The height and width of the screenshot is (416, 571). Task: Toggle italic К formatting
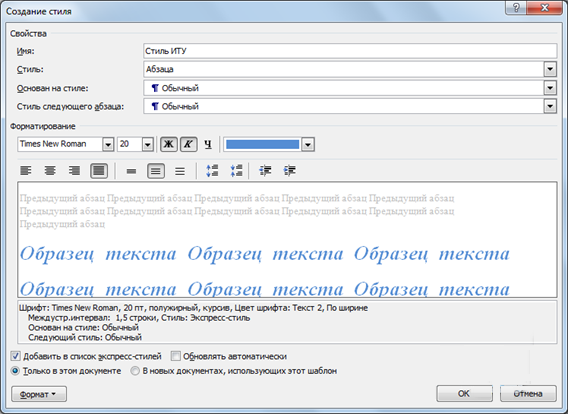(189, 145)
